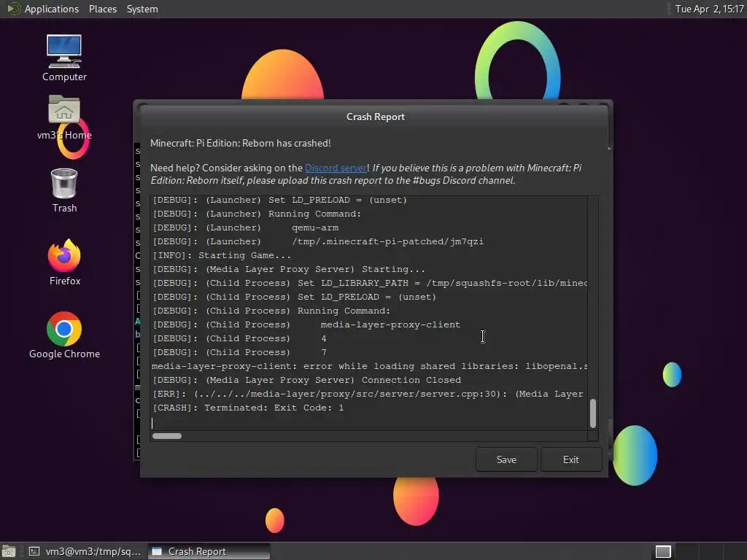The image size is (747, 560).
Task: Click the '(Child Process) 4' log line
Action: 239,338
